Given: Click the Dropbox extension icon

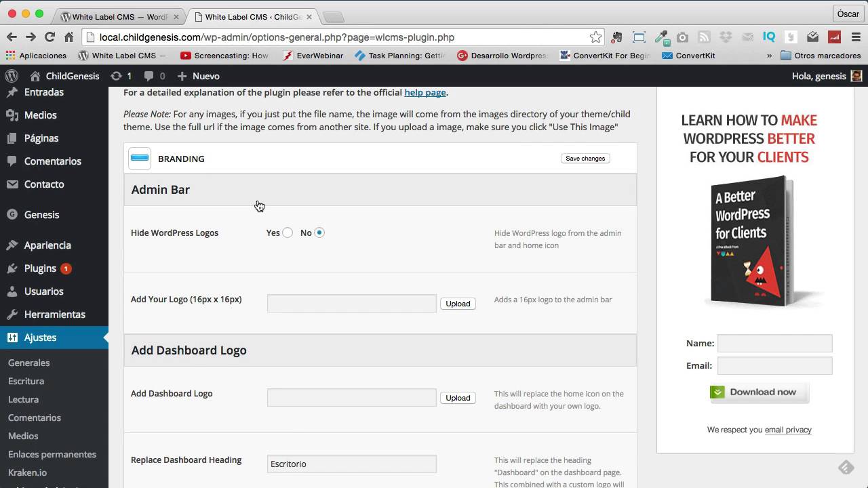Looking at the screenshot, I should coord(726,37).
